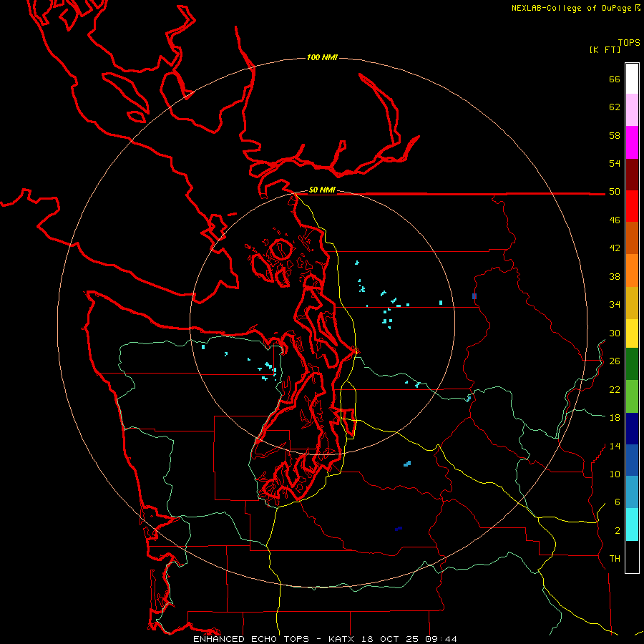Click the legend value 34
644x644 pixels.
pos(615,304)
